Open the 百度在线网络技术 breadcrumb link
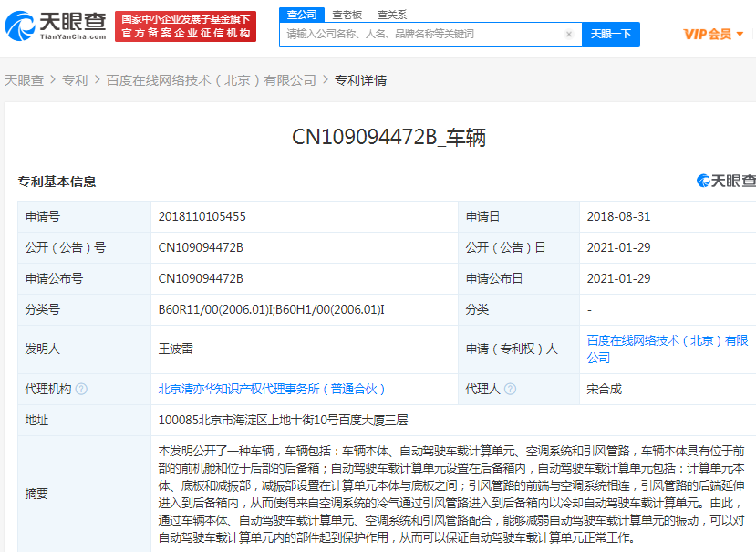756x552 pixels. tap(211, 80)
